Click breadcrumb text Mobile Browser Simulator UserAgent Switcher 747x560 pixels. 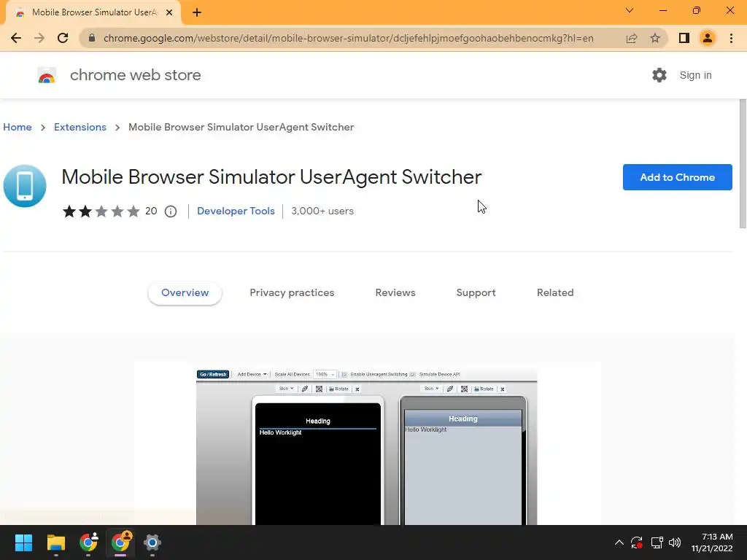(241, 127)
